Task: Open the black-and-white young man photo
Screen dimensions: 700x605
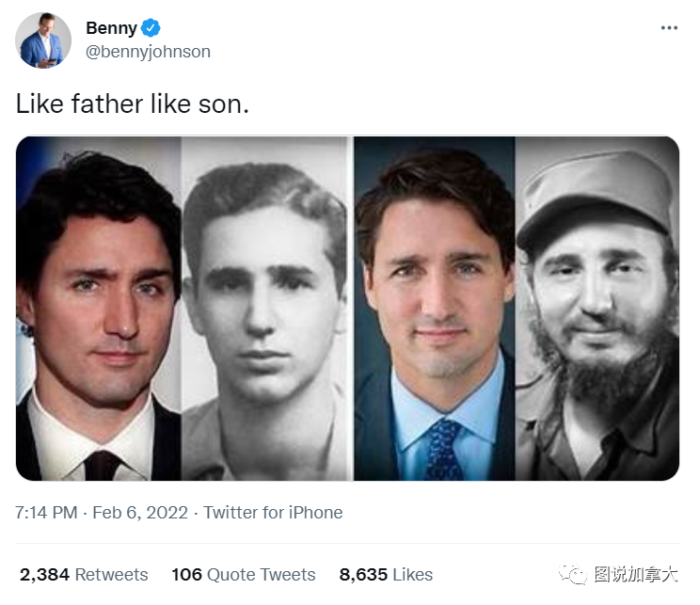Action: pos(266,309)
